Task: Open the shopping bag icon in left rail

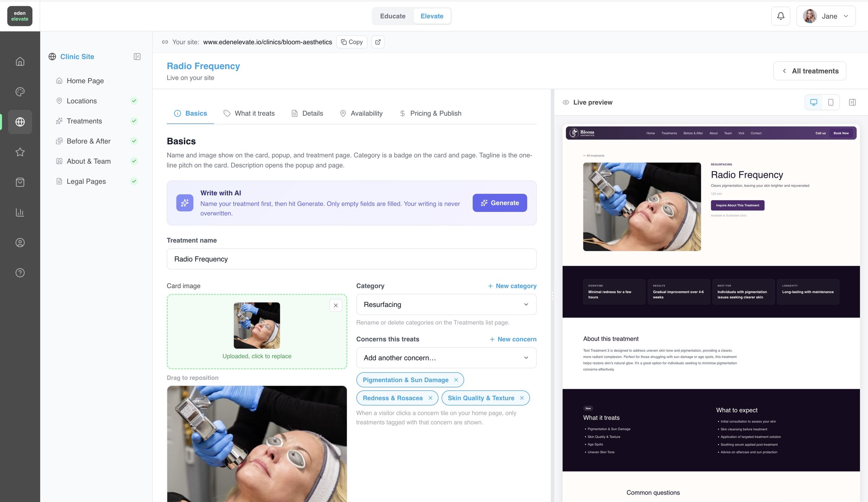Action: 20,182
